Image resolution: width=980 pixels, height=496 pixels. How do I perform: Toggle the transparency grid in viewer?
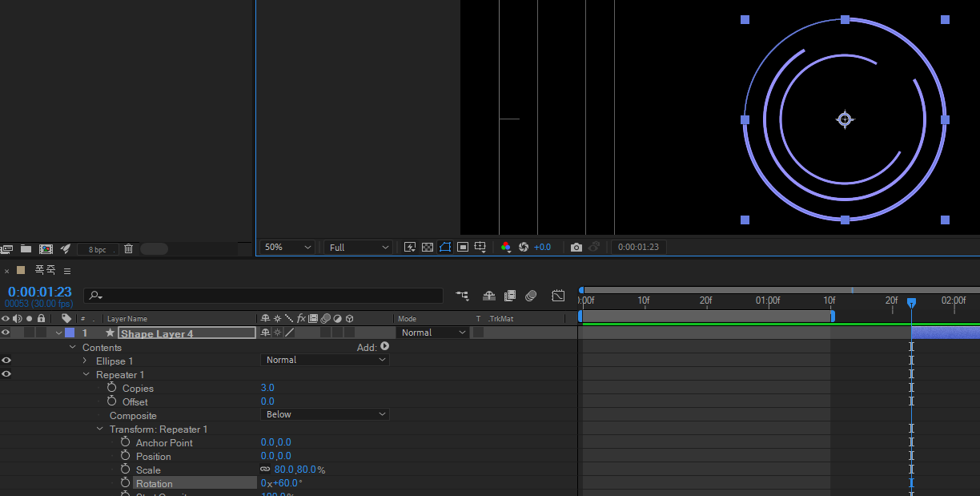428,248
